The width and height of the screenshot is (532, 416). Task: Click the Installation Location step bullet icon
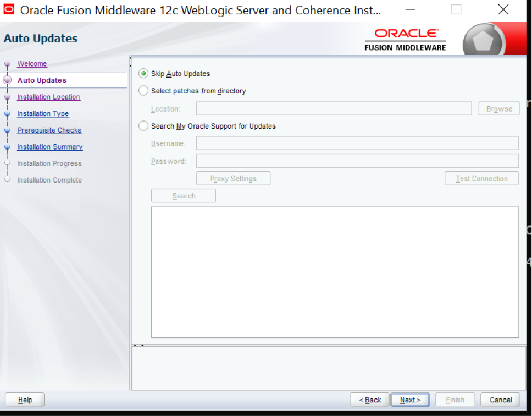click(7, 97)
